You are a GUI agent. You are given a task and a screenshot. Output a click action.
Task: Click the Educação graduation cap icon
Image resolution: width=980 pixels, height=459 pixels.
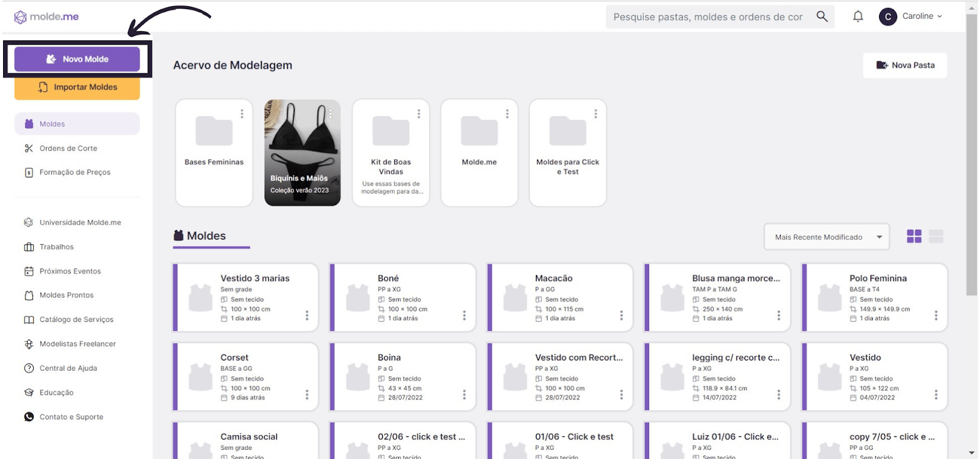click(x=29, y=392)
